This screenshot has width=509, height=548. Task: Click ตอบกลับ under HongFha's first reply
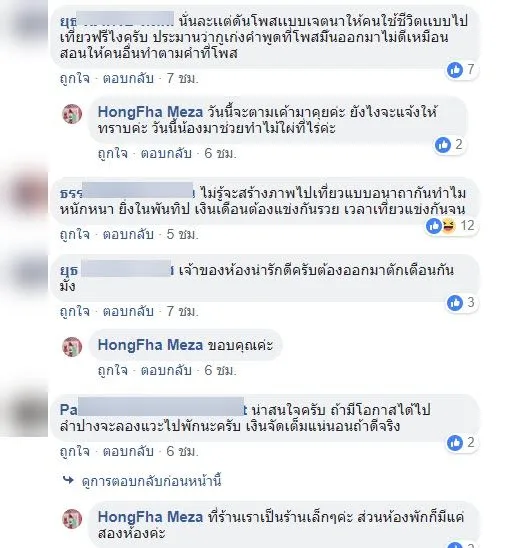point(166,153)
